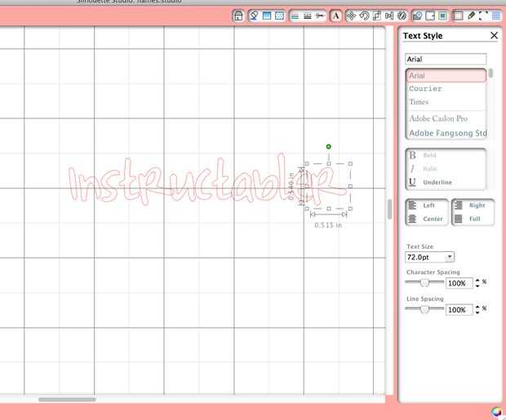
Task: Select Times in the font list
Action: pos(446,102)
